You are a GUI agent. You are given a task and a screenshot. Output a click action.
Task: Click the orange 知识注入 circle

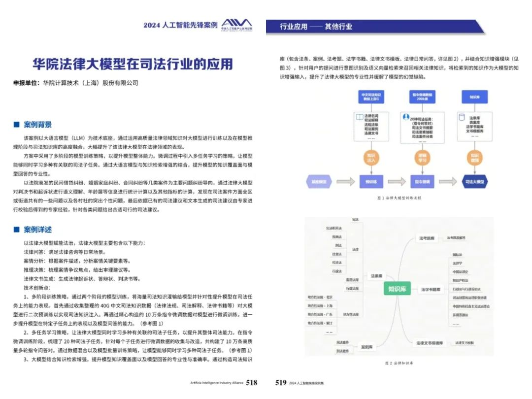pos(371,158)
